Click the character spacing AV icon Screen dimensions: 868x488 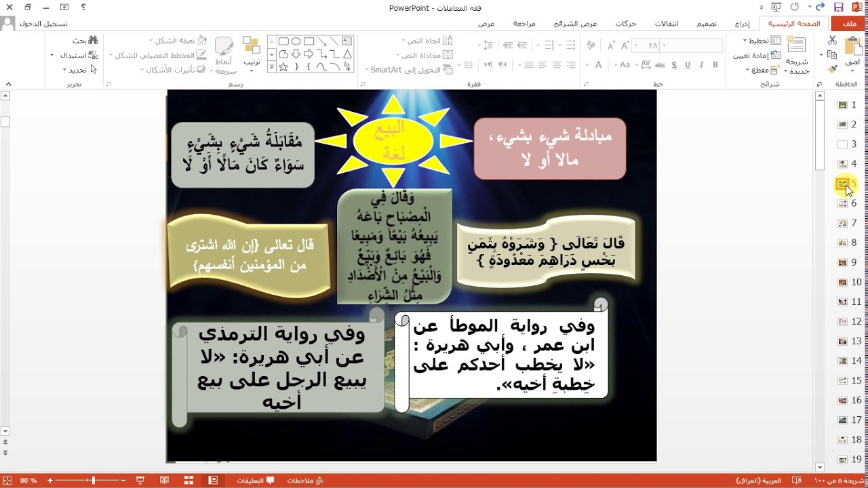click(x=645, y=65)
